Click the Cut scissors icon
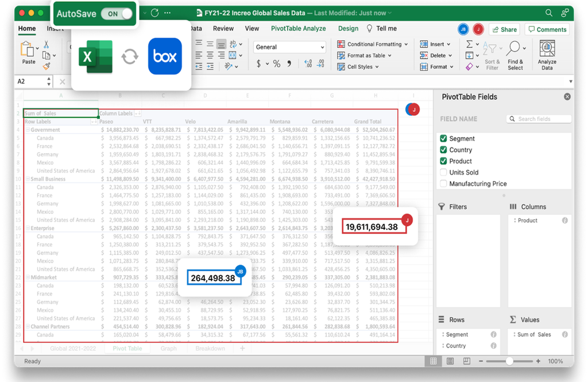 [46, 45]
